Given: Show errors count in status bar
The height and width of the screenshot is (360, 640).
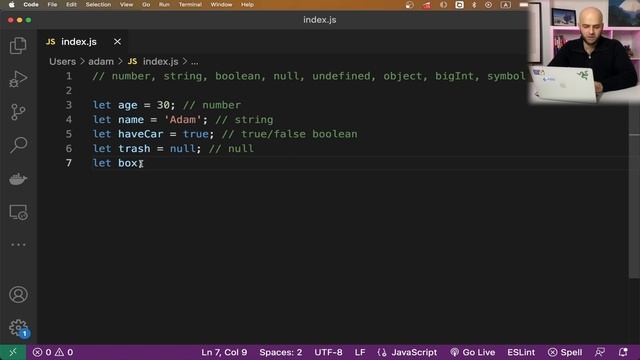Looking at the screenshot, I should pyautogui.click(x=42, y=352).
